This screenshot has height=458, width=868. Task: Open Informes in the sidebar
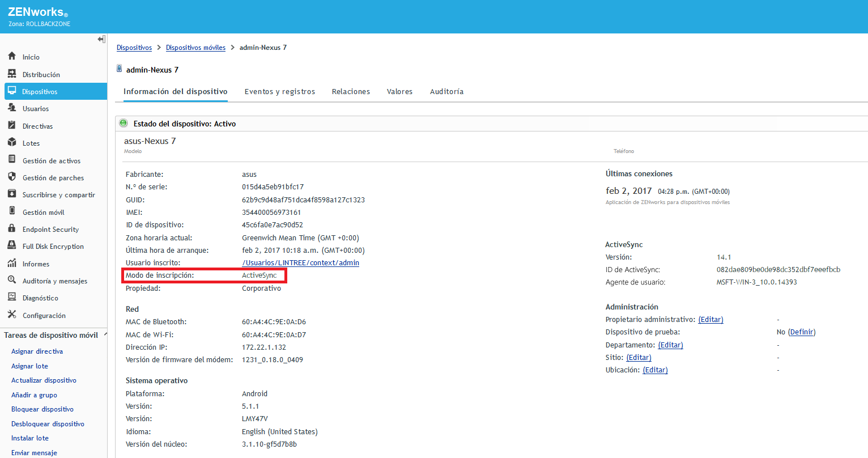36,264
